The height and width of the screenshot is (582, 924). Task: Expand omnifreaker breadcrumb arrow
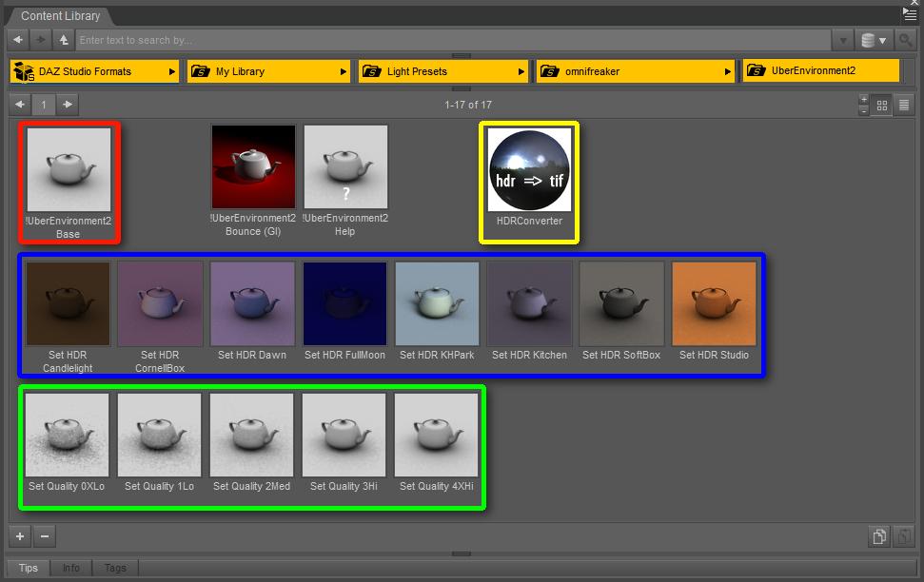728,71
